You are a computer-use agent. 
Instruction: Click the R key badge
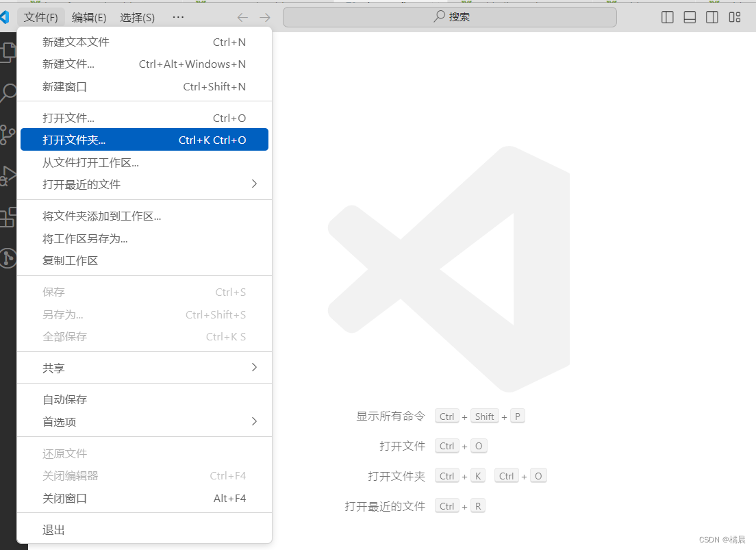(x=478, y=506)
